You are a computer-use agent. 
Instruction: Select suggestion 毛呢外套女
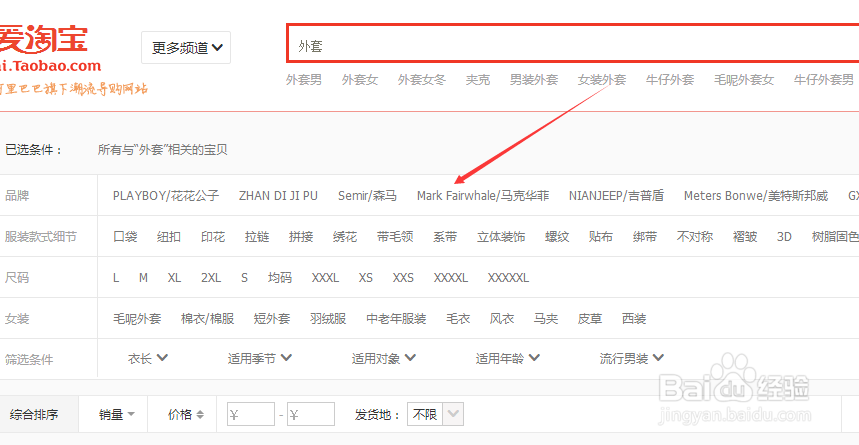pos(744,80)
